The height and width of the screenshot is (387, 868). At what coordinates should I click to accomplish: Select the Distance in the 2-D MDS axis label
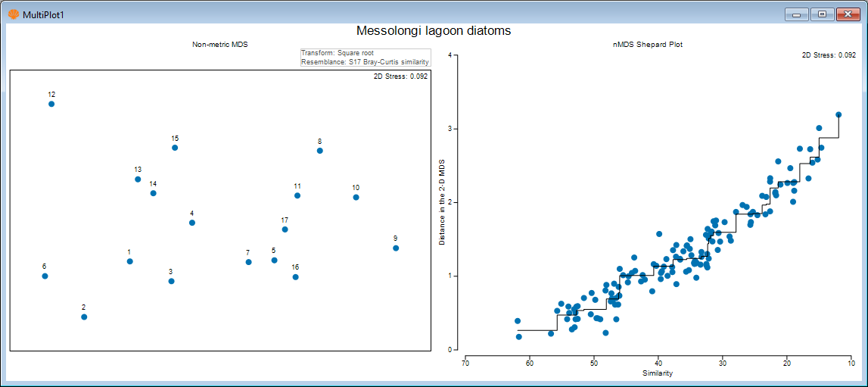442,202
